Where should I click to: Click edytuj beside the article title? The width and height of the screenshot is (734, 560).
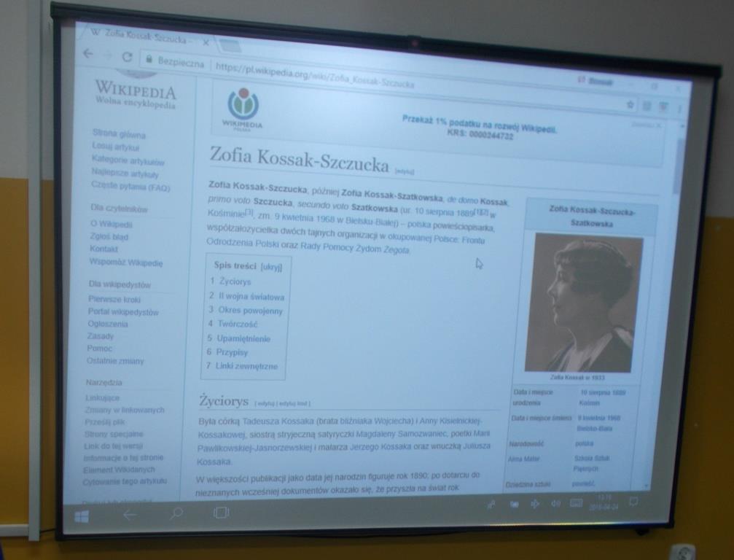pos(405,172)
